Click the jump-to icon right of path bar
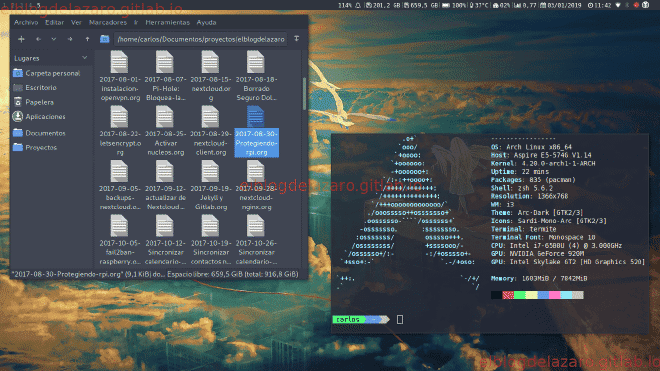Image resolution: width=660 pixels, height=371 pixels. [x=297, y=39]
